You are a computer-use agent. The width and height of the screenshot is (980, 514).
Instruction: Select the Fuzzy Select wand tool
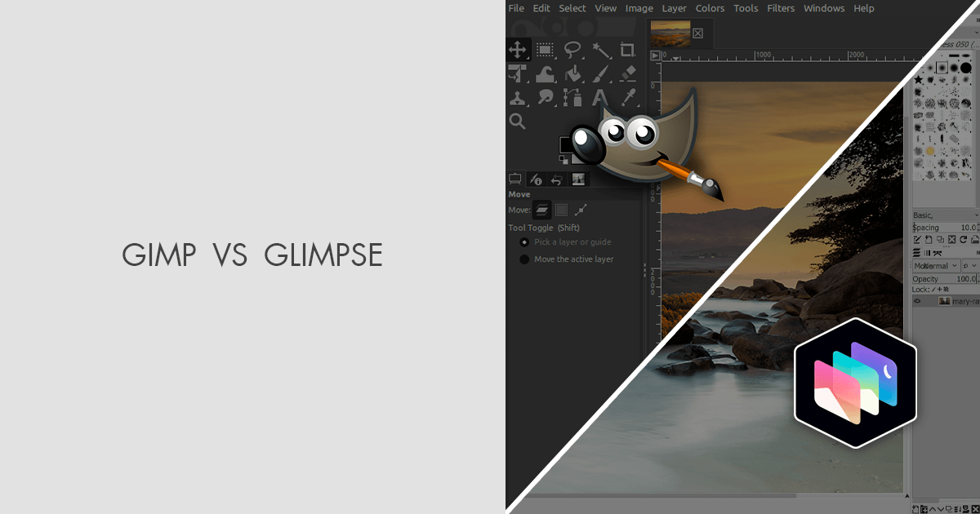point(601,49)
